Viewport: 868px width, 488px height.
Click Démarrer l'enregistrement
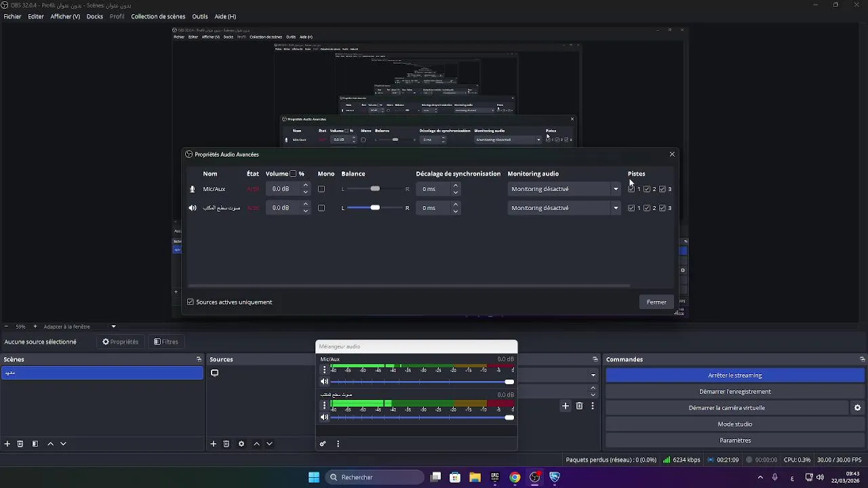point(735,392)
